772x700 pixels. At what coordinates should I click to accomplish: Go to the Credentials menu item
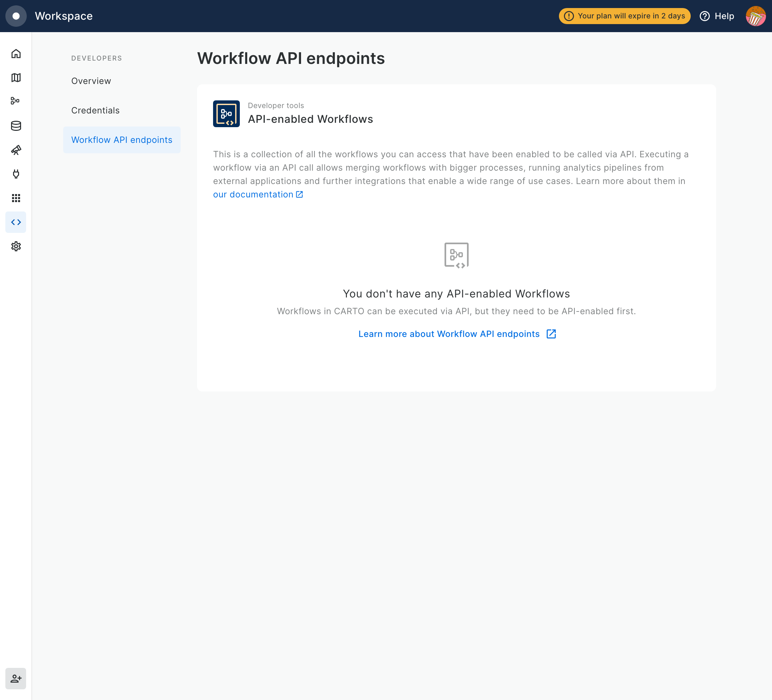tap(95, 110)
